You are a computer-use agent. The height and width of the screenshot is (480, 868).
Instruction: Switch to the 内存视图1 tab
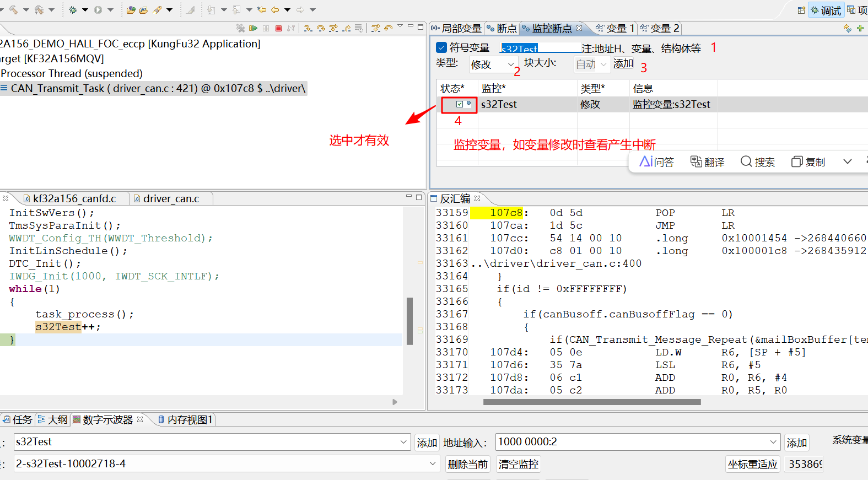point(185,419)
